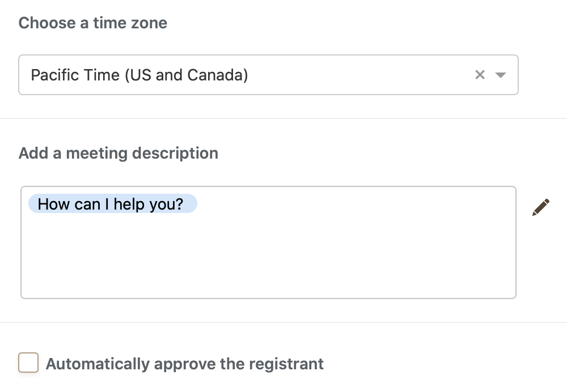Screen dimensions: 567x392
Task: Clear the selected Pacific Time zone
Action: pyautogui.click(x=480, y=75)
